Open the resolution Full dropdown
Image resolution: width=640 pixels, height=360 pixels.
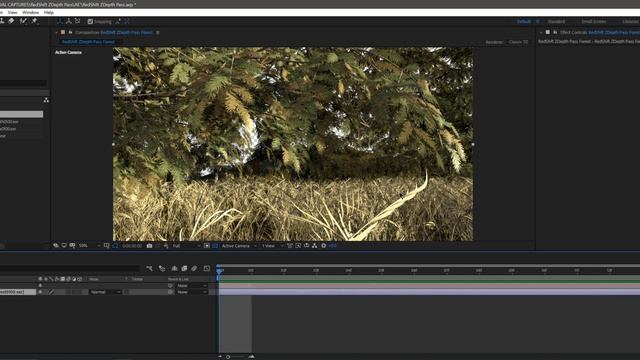(x=186, y=246)
